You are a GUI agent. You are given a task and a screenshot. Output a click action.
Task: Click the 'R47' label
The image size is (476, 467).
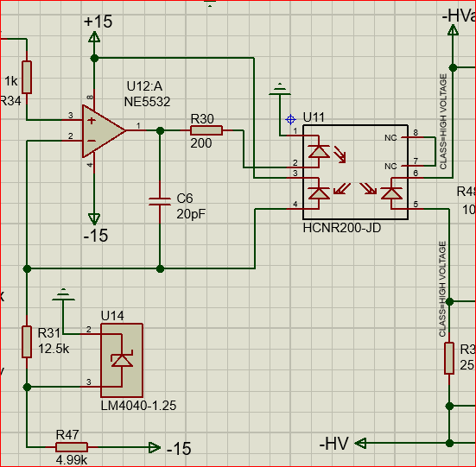tap(67, 435)
